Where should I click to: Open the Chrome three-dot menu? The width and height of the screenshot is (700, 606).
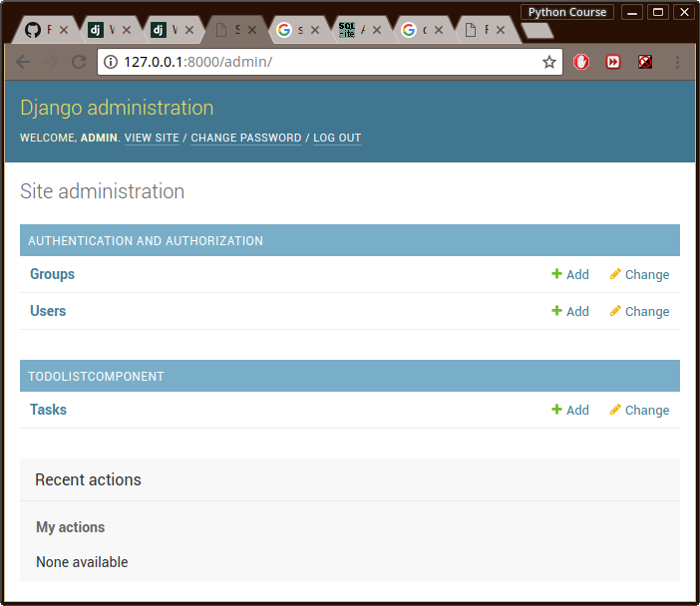click(x=678, y=62)
